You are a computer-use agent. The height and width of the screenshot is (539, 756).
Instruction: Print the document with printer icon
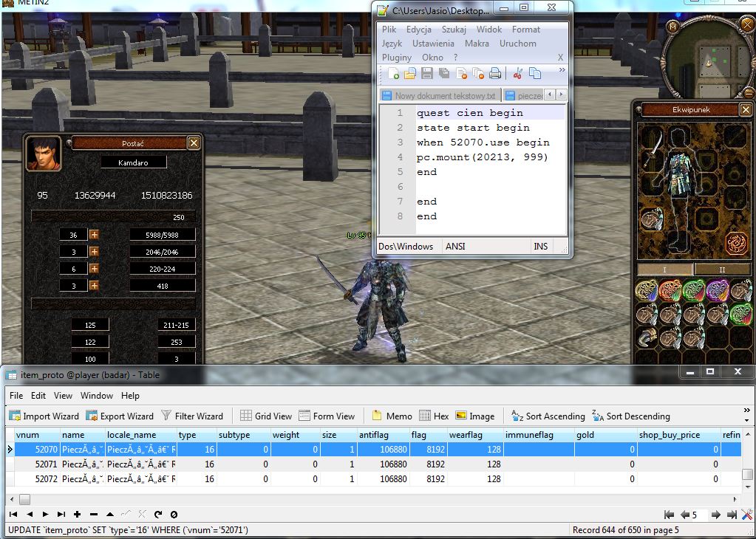[495, 74]
